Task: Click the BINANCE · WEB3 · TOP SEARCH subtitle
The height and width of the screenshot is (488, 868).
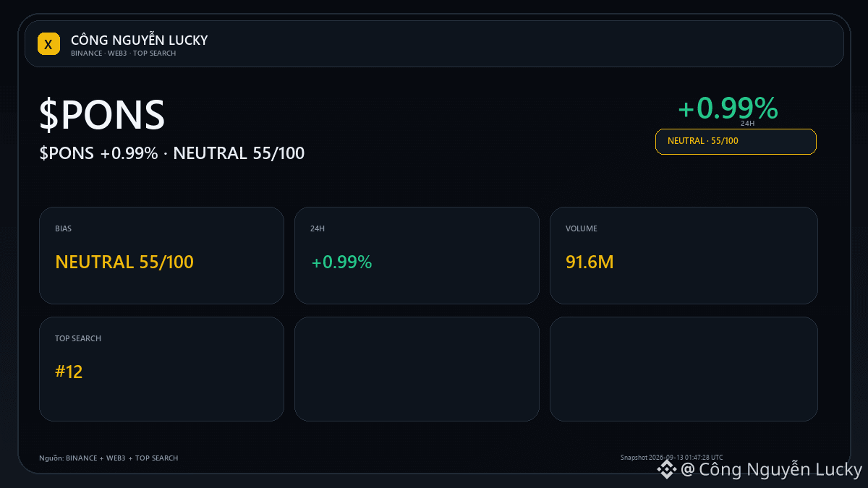Action: pyautogui.click(x=123, y=53)
